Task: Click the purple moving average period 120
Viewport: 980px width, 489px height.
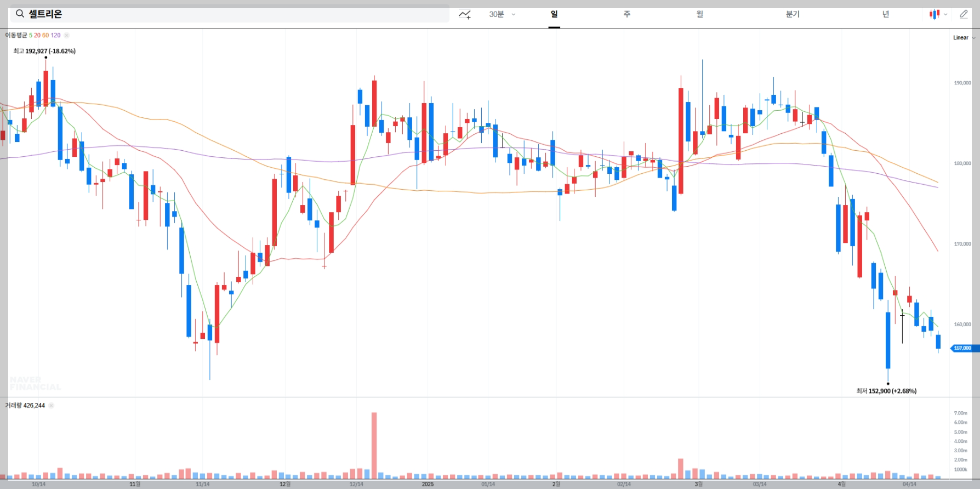Action: 55,35
